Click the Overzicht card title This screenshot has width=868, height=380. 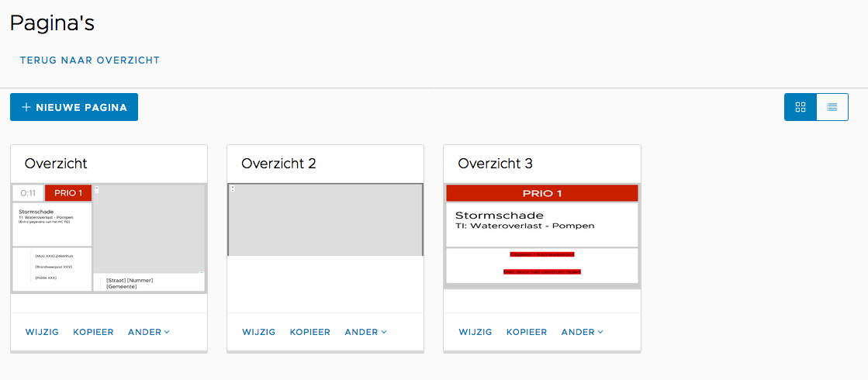56,164
